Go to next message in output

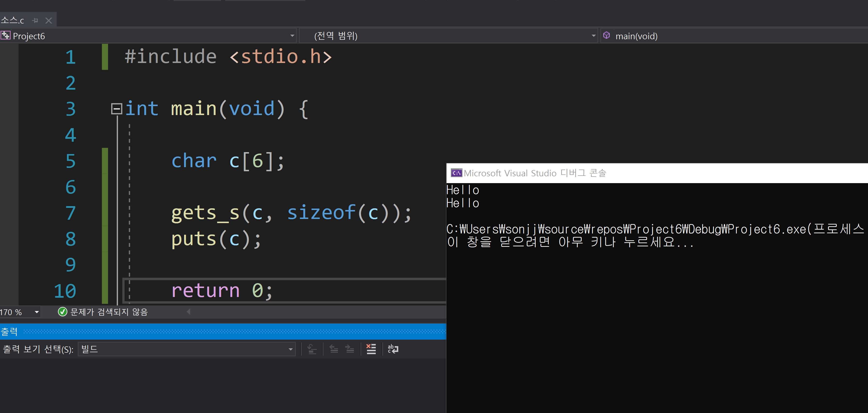click(x=350, y=349)
